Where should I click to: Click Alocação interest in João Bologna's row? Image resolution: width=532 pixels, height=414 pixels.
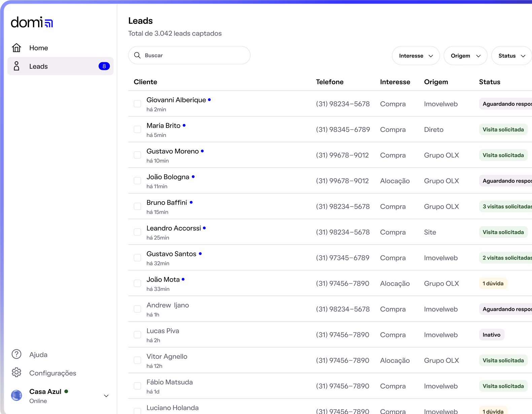[395, 181]
